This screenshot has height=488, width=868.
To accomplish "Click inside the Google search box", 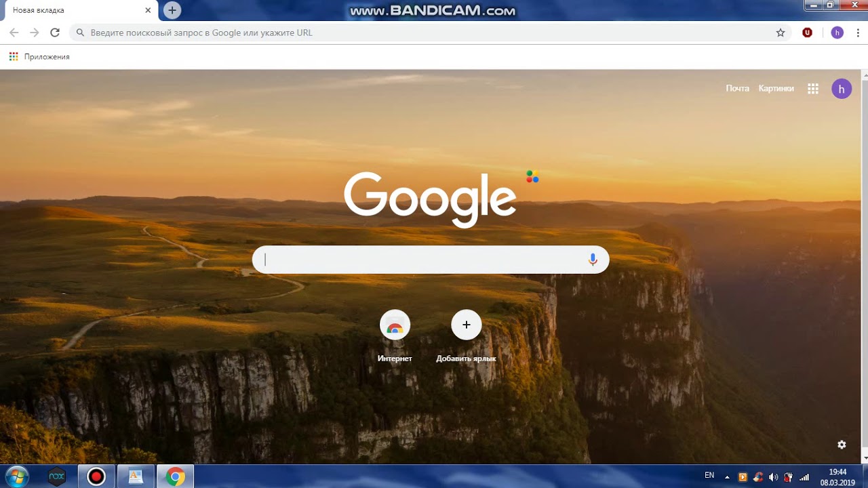I will [x=431, y=260].
